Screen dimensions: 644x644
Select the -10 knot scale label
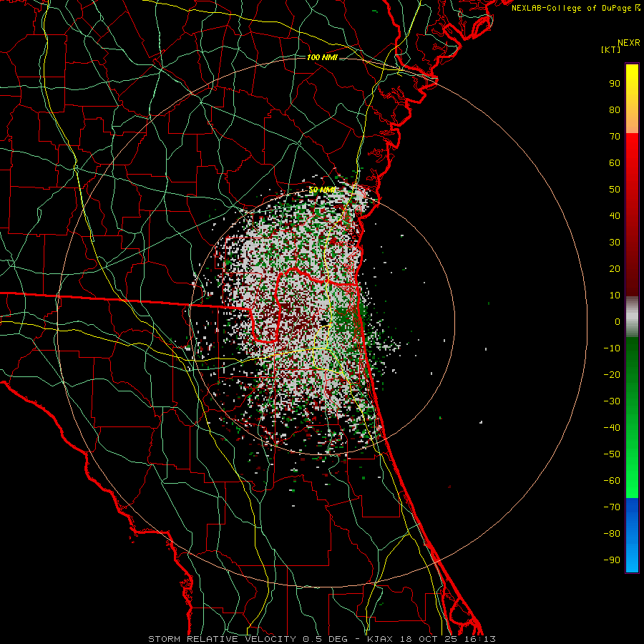(x=612, y=348)
